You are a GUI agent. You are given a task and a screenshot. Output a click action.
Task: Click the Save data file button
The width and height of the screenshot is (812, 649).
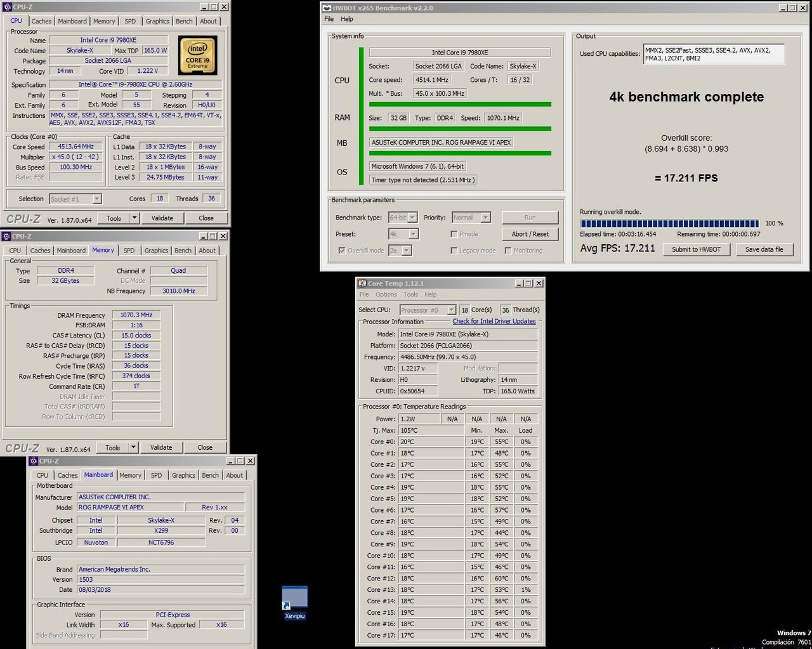point(764,249)
